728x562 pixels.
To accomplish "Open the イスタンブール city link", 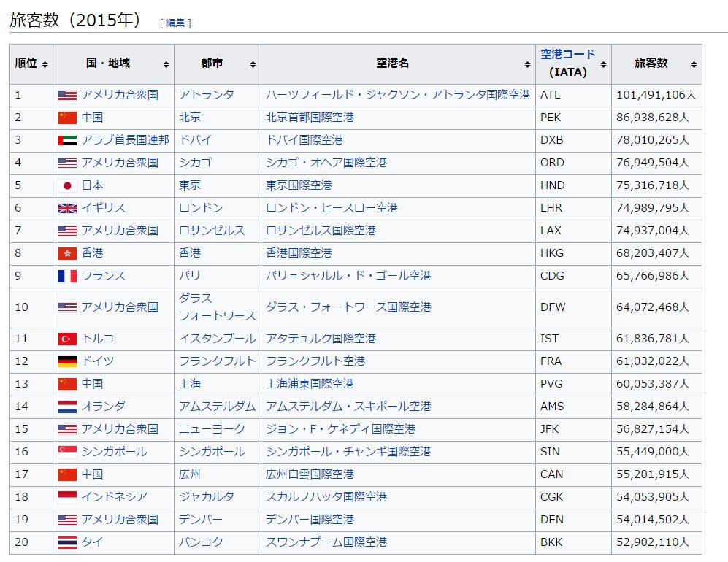I will pos(218,339).
